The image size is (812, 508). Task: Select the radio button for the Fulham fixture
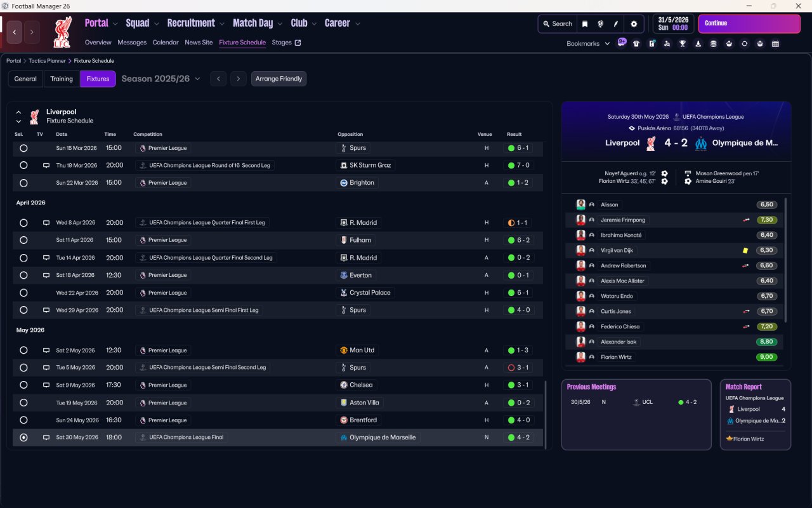click(23, 240)
